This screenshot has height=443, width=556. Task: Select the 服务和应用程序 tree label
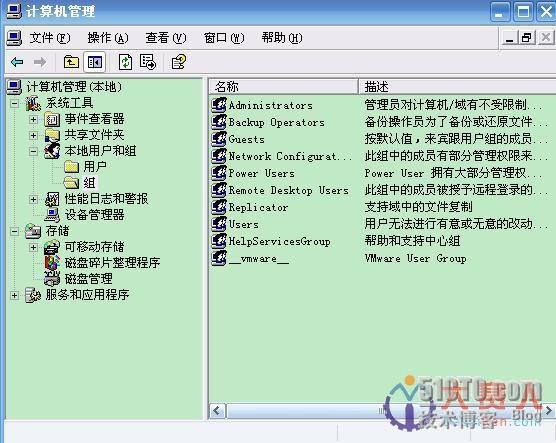(x=87, y=295)
